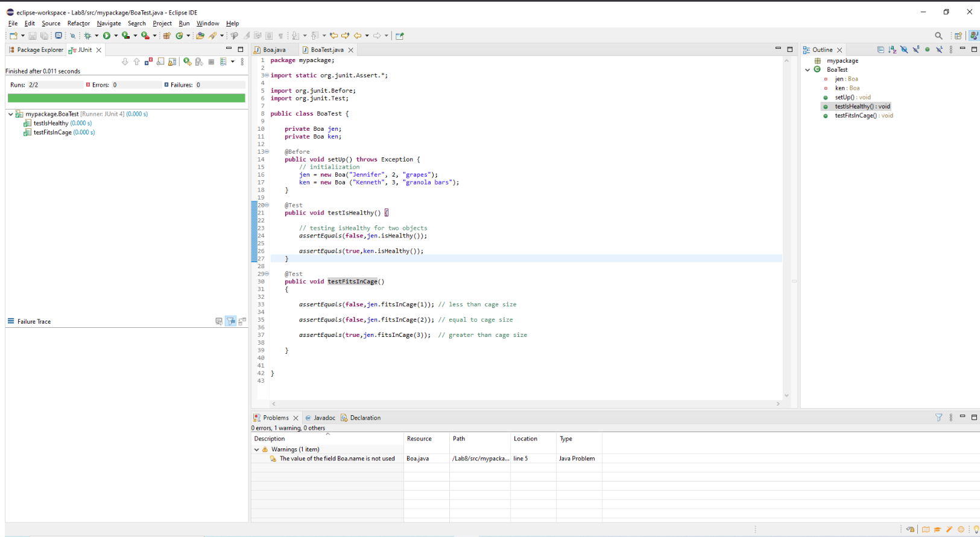Click Last Edit Location arrow icon
Viewport: 980px width, 537px height.
click(x=334, y=36)
